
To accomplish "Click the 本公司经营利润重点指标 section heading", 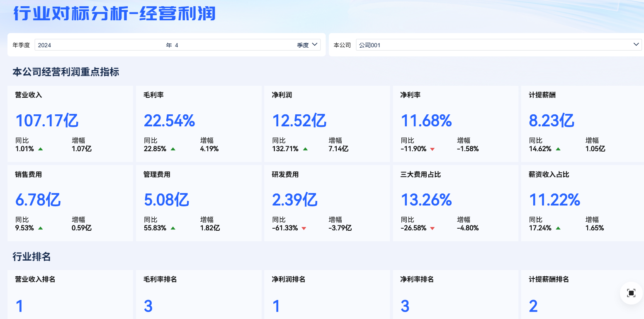I will pyautogui.click(x=66, y=72).
